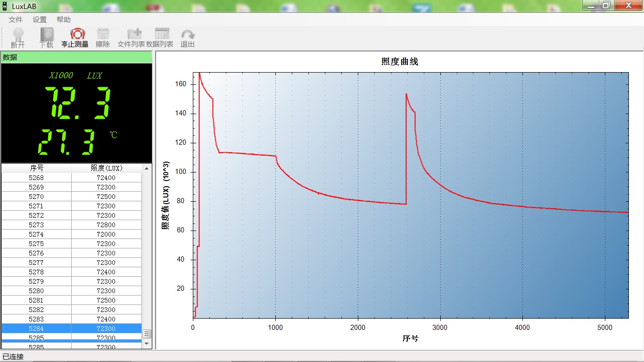This screenshot has height=362, width=644.
Task: Click the Download (下载) toolbar icon
Action: 47,34
